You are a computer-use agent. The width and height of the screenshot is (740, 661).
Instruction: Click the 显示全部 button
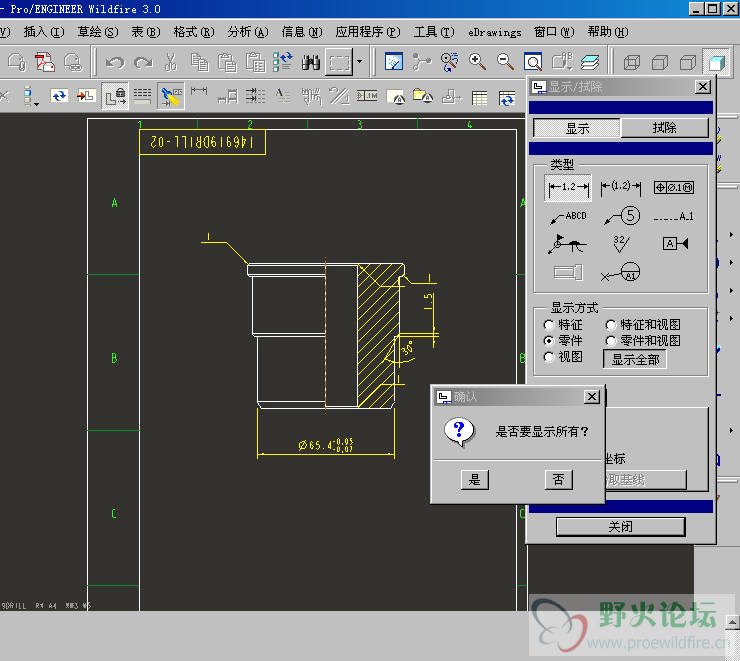point(635,360)
